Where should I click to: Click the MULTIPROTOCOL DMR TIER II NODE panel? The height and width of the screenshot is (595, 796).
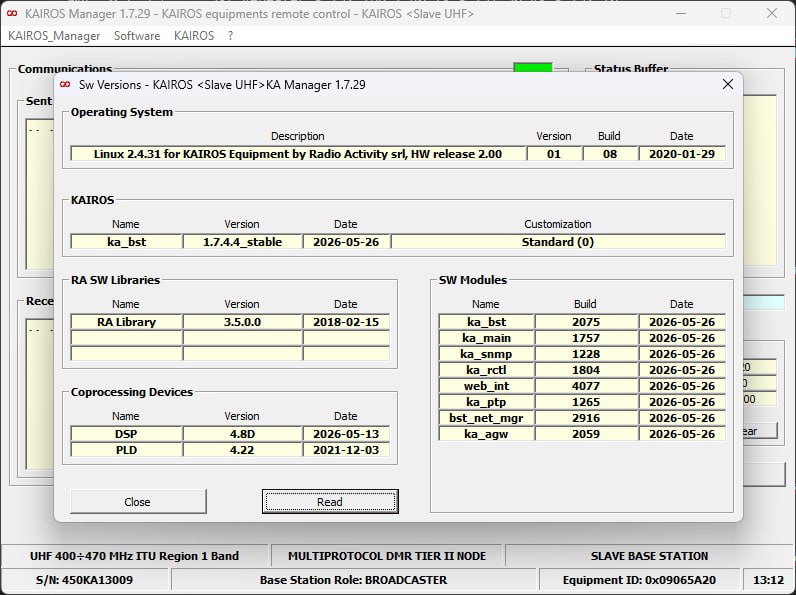point(387,556)
